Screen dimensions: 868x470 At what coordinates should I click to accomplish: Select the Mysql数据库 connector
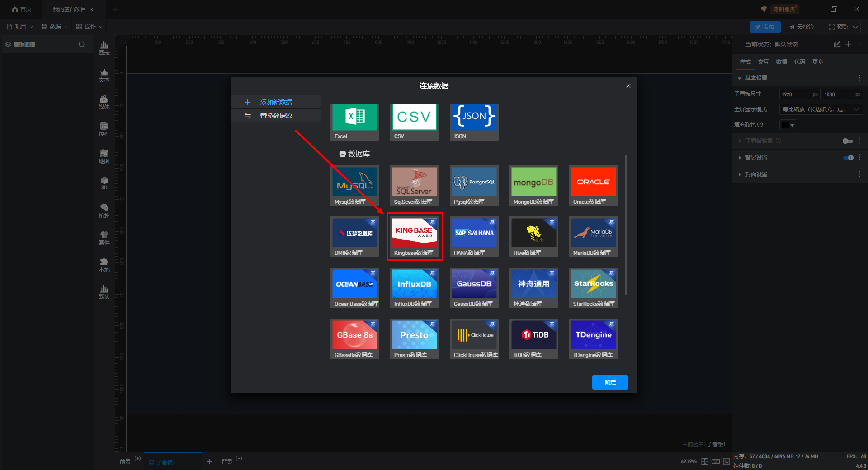click(355, 186)
